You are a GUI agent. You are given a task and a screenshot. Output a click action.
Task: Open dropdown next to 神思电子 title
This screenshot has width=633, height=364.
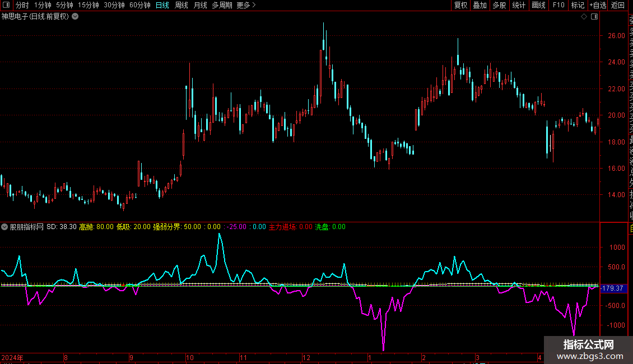(x=75, y=17)
